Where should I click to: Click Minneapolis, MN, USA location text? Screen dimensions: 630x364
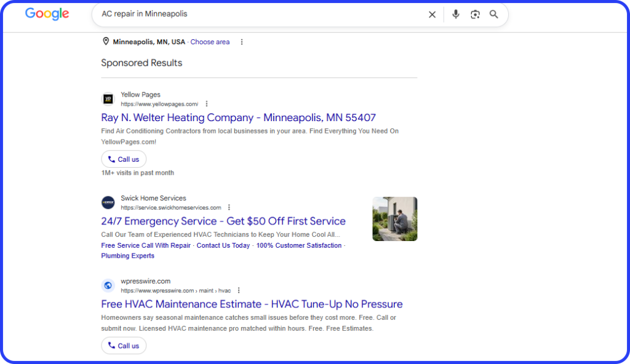tap(149, 42)
